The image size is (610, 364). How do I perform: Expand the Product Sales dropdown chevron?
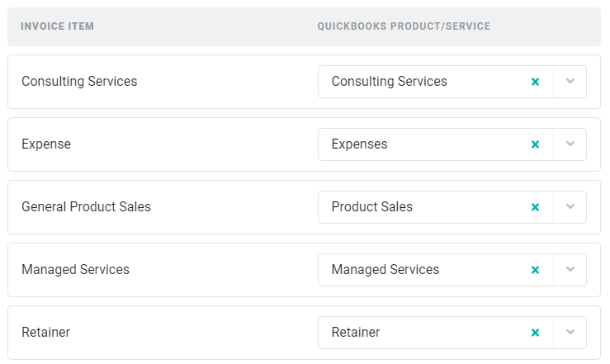[570, 207]
